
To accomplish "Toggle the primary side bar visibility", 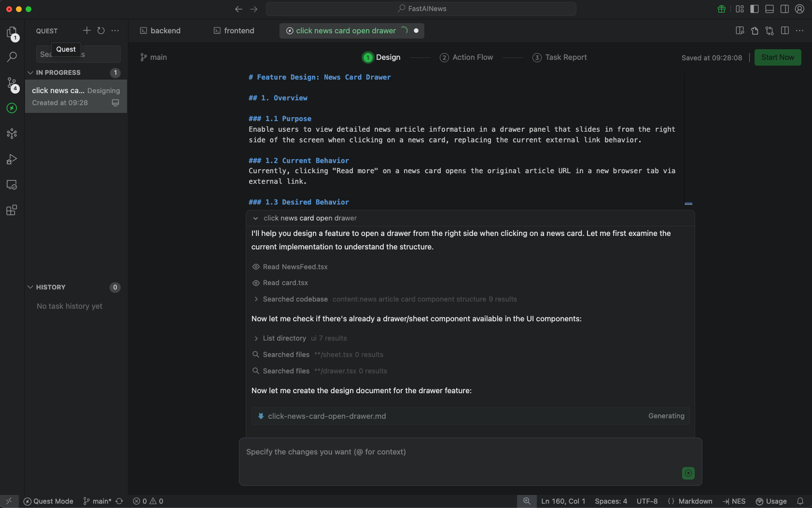I will pyautogui.click(x=755, y=9).
